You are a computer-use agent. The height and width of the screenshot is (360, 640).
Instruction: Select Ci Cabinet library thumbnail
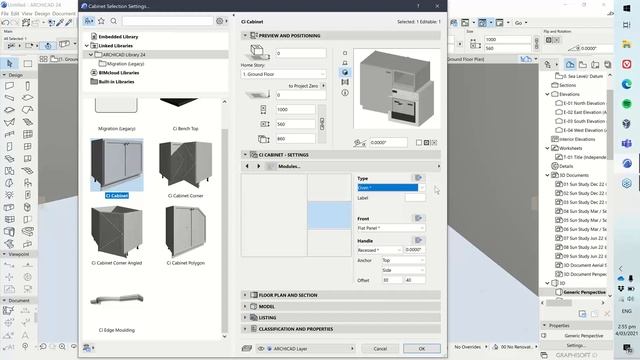tap(117, 164)
